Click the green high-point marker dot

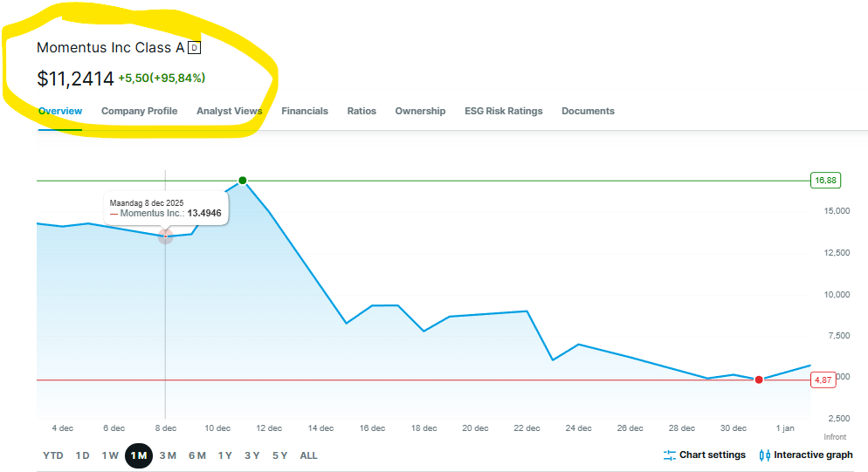[243, 181]
